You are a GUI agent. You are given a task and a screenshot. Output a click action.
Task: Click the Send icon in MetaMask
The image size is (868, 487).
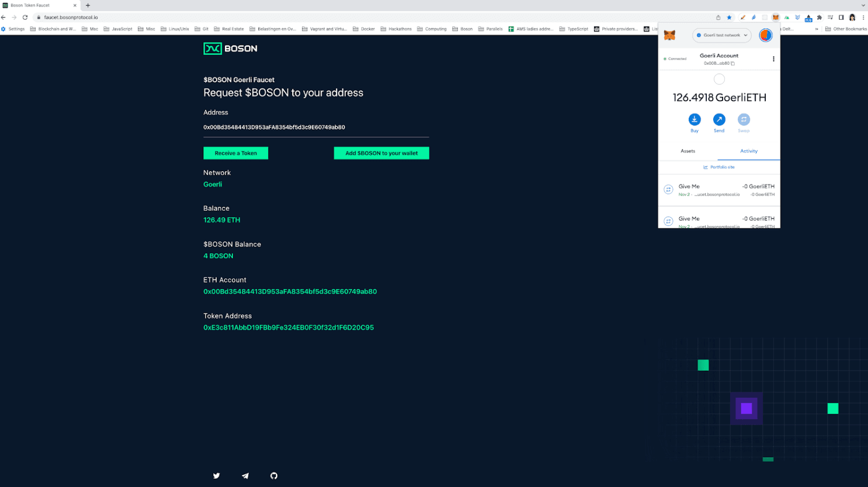tap(719, 119)
